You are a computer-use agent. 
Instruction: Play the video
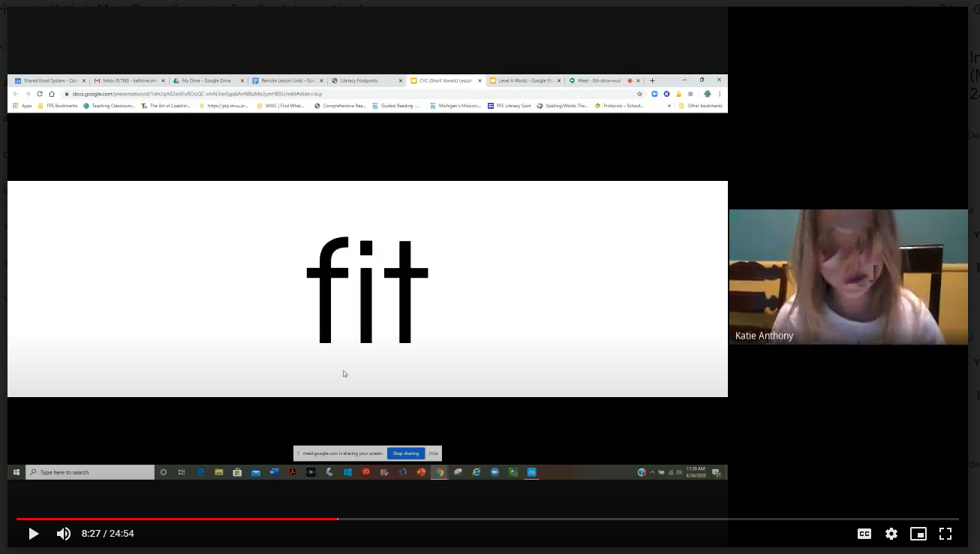click(x=33, y=534)
